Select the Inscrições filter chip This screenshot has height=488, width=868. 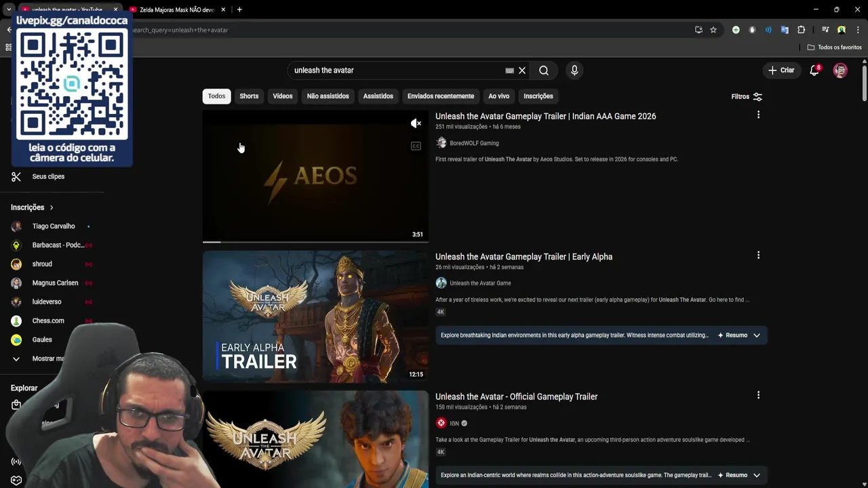tap(538, 96)
